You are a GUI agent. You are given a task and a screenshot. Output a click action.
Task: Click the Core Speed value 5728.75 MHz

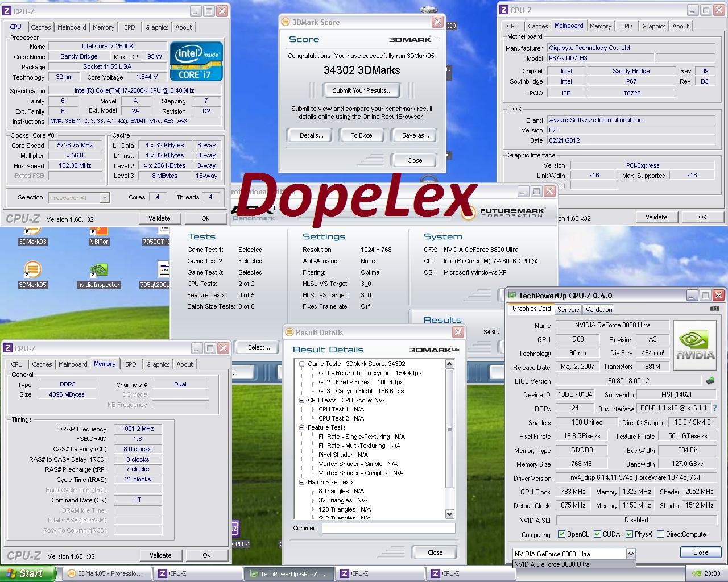(x=76, y=145)
